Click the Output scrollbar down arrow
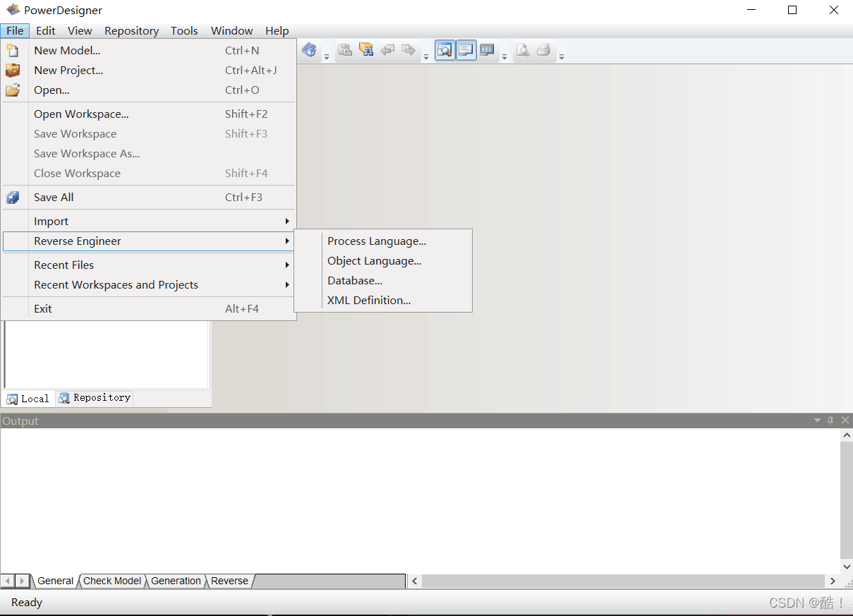This screenshot has width=853, height=616. tap(847, 567)
